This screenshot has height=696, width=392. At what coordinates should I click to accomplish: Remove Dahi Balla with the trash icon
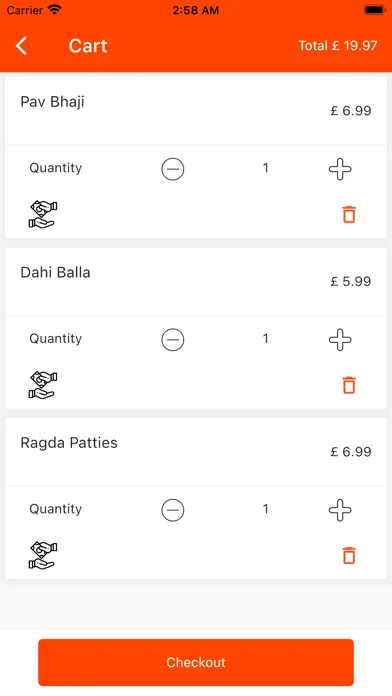(x=349, y=385)
